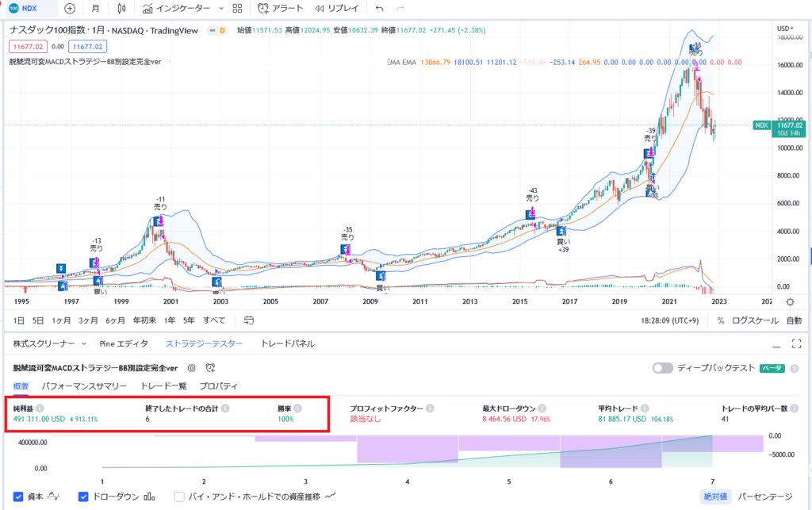Select the トレード一覧 tab
The image size is (812, 510).
point(163,386)
